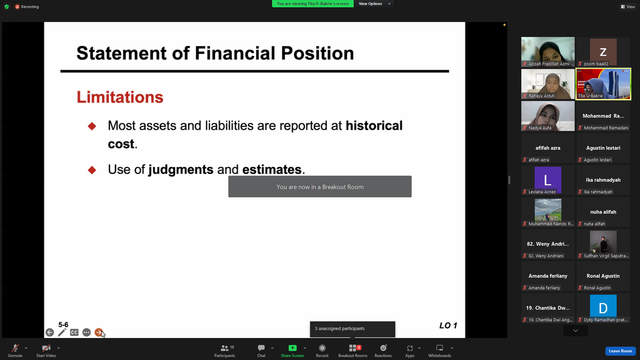Open the Chat panel

click(261, 350)
